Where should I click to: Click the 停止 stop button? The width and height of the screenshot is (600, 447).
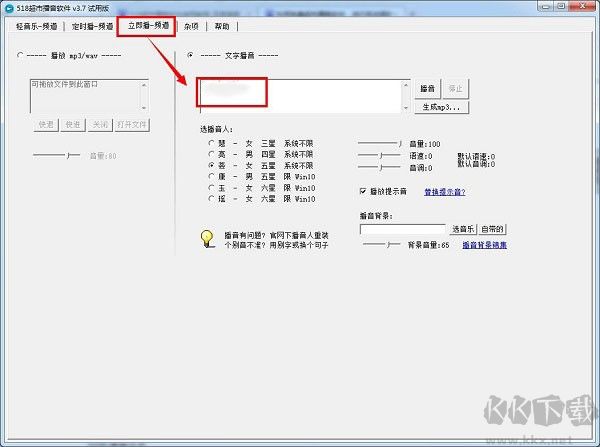tap(455, 89)
